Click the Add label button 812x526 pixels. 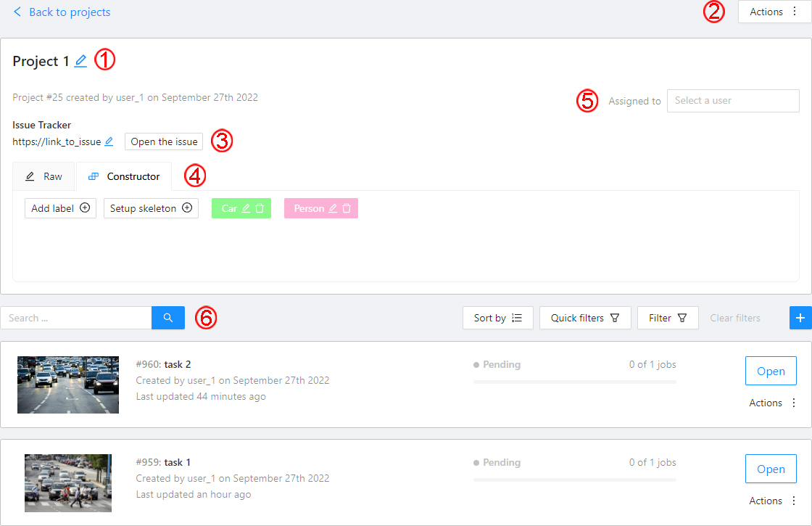pyautogui.click(x=60, y=208)
